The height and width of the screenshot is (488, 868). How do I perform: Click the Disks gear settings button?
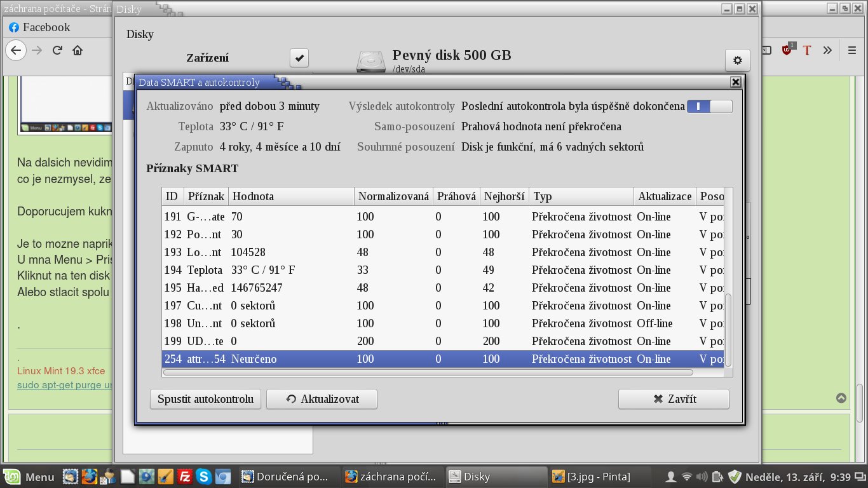pos(737,60)
